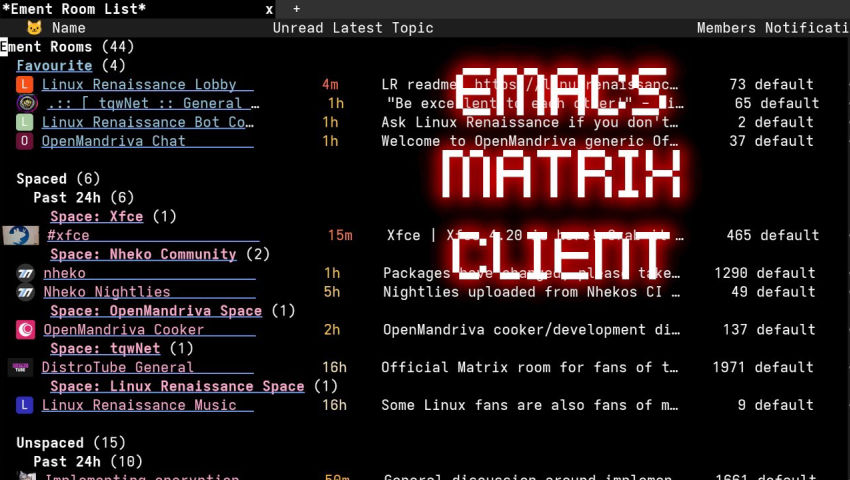This screenshot has width=850, height=480.
Task: Select the Ement Room List tab
Action: tap(76, 9)
